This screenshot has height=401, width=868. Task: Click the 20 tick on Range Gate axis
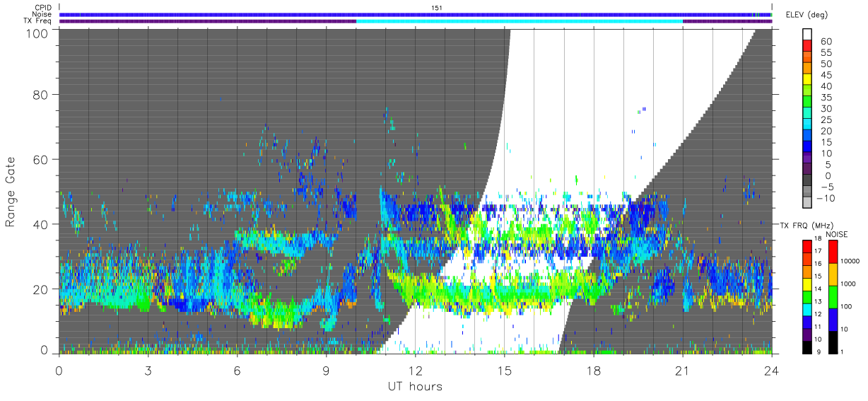pyautogui.click(x=40, y=289)
